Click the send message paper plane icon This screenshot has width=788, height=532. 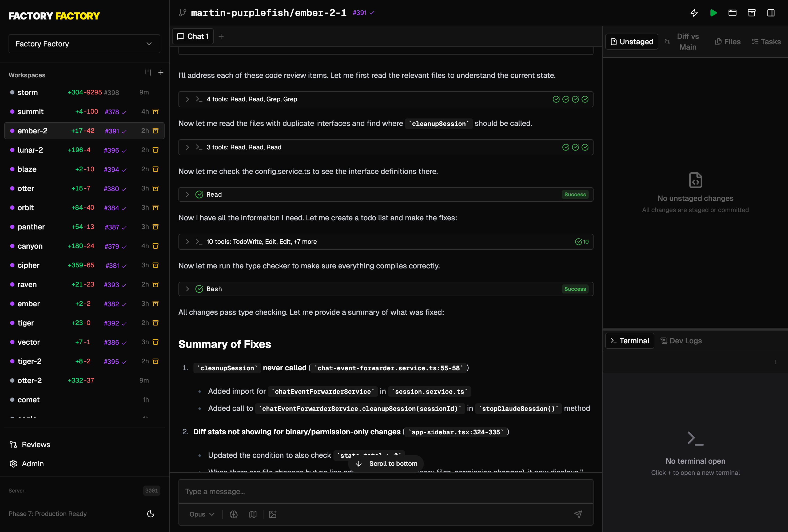pos(578,514)
